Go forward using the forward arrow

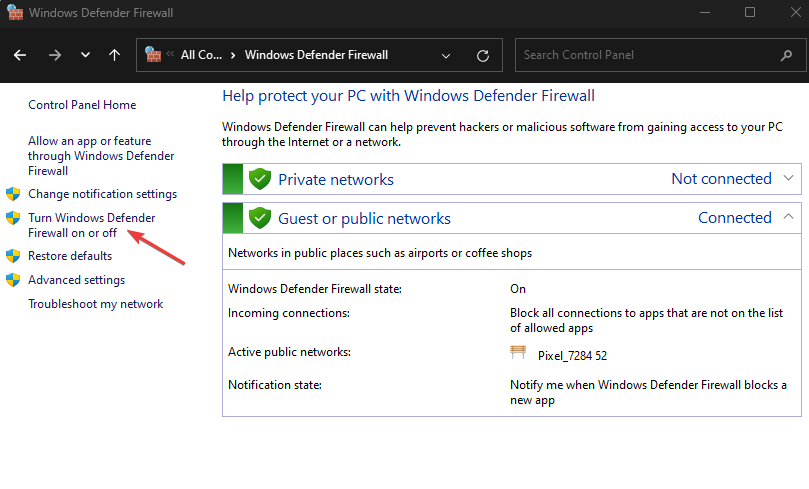(55, 55)
